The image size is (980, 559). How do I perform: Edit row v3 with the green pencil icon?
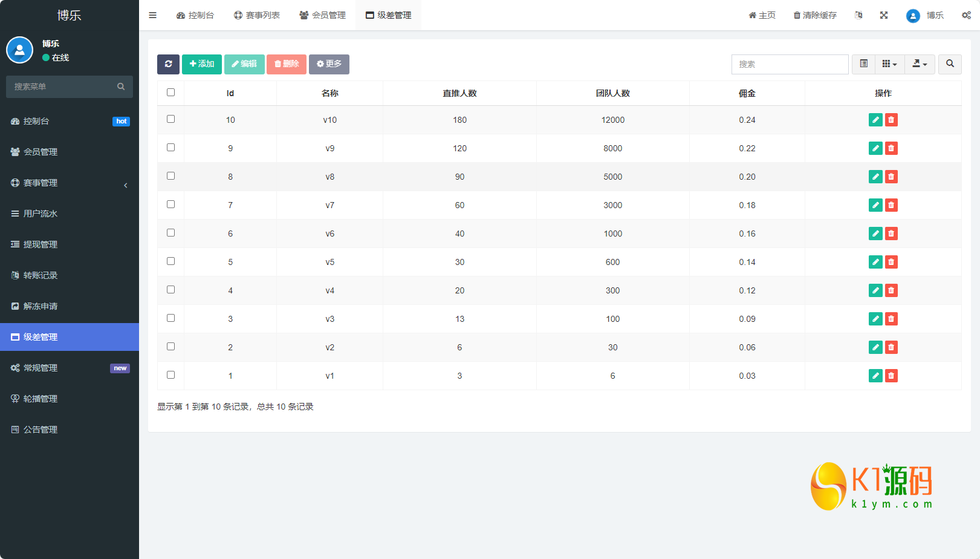click(875, 319)
